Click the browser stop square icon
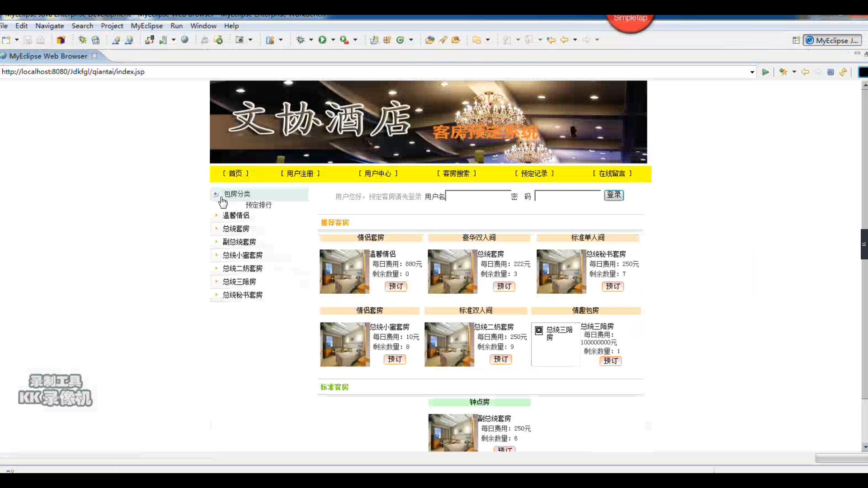The width and height of the screenshot is (868, 488). (830, 72)
